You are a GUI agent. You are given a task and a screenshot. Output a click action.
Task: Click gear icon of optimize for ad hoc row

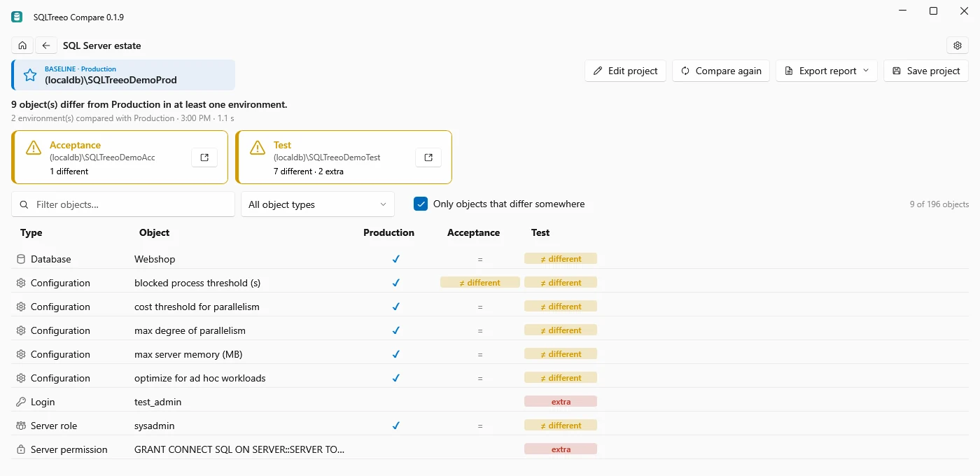(21, 378)
